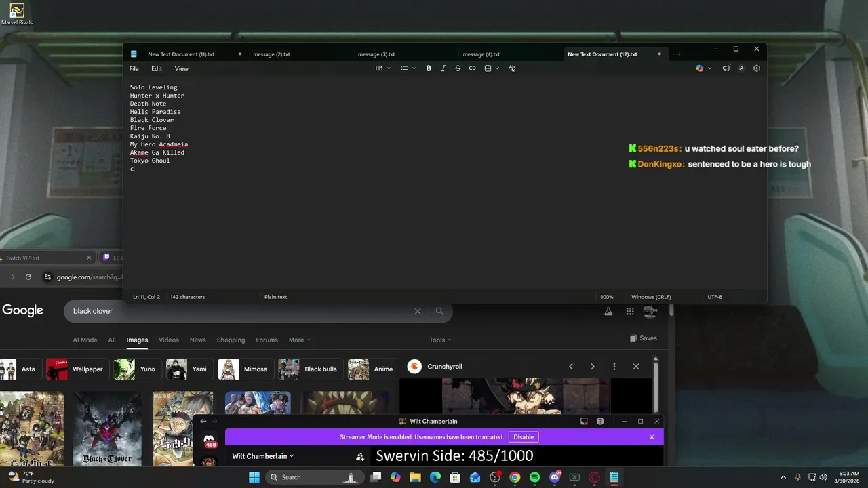This screenshot has height=488, width=868.
Task: Filter images by Black bulls chip
Action: 311,369
